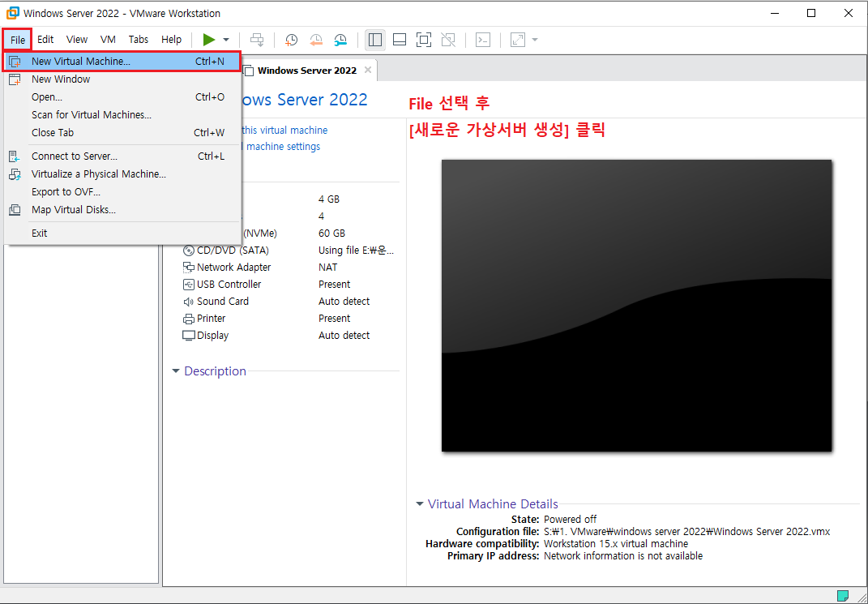
Task: Switch to the Windows Server 2022 tab
Action: click(x=307, y=71)
